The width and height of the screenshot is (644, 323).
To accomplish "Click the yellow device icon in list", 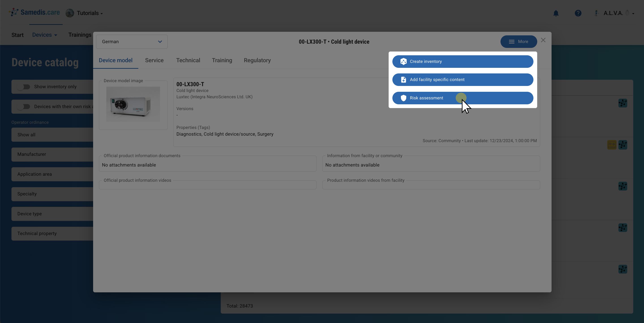I will [612, 145].
